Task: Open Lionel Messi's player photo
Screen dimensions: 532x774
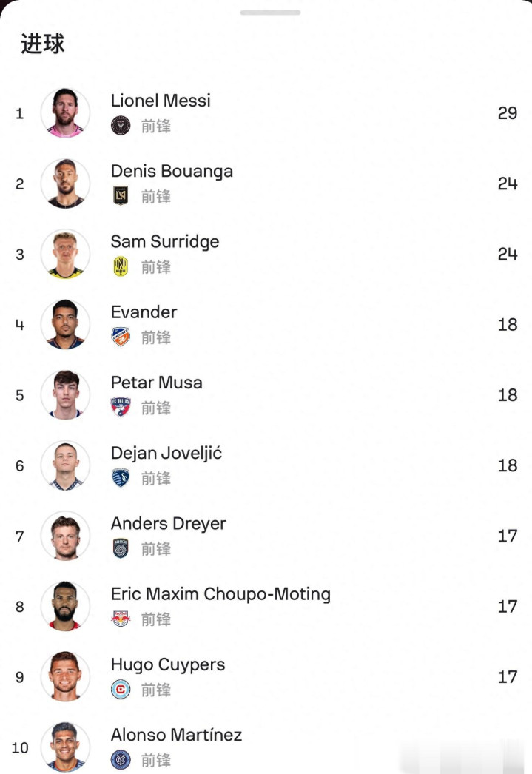Action: (x=65, y=113)
